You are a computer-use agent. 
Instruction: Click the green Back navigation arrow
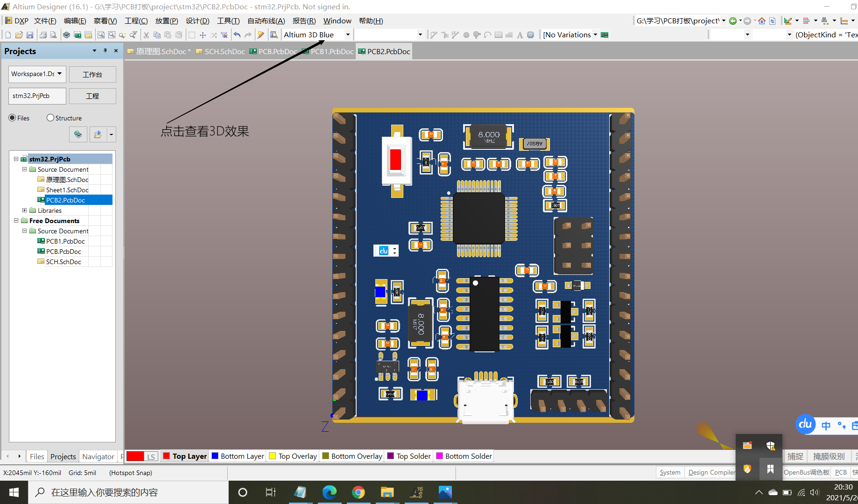pos(732,21)
